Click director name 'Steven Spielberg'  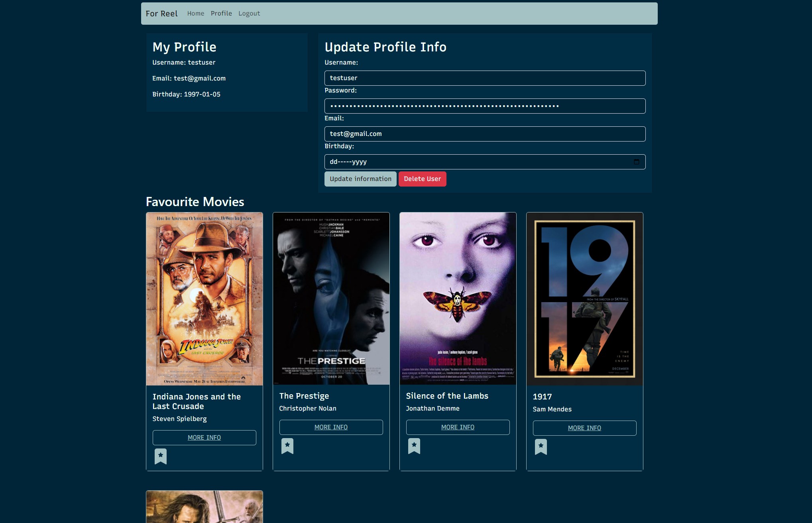179,419
